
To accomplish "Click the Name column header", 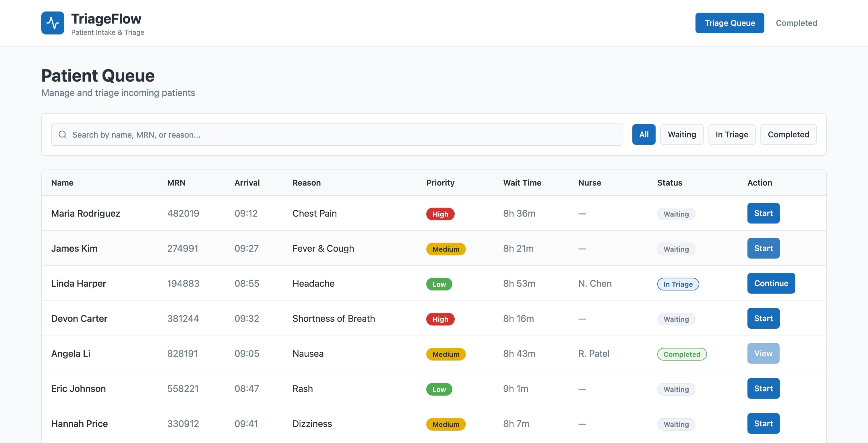I will (62, 183).
